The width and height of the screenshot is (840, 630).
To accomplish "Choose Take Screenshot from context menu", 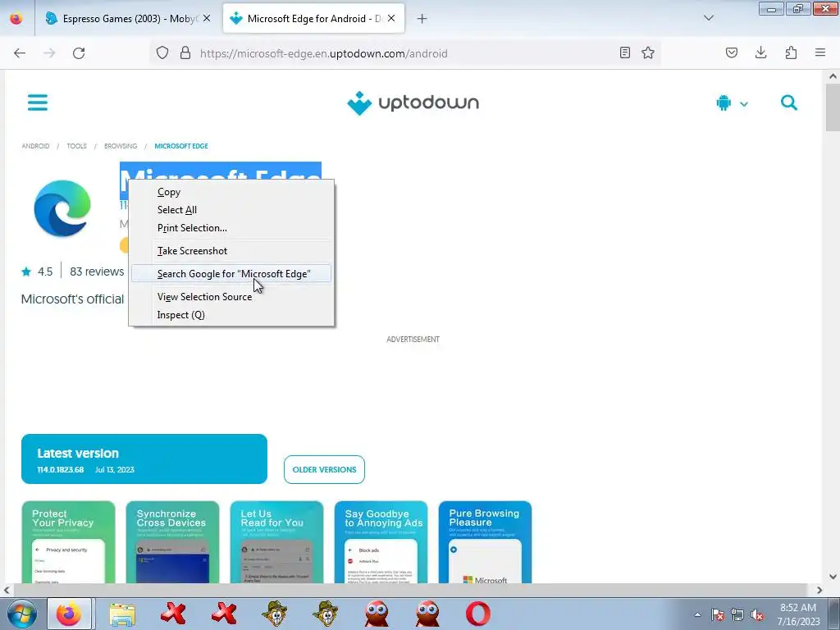I will tap(231, 251).
